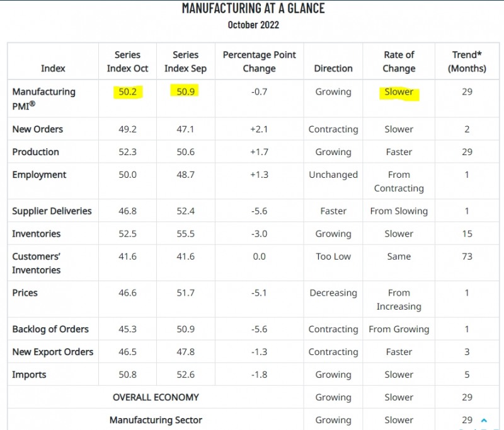Select the 'Supplier Deliveries' row label
Image resolution: width=504 pixels, height=430 pixels.
pos(52,211)
